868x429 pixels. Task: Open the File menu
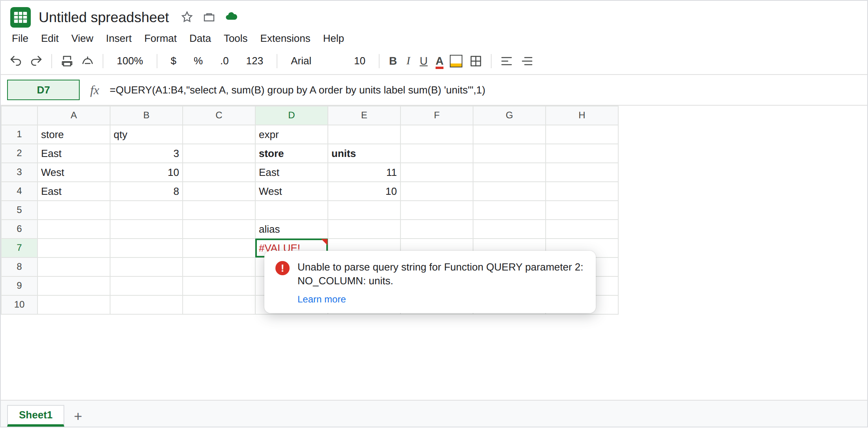coord(20,38)
